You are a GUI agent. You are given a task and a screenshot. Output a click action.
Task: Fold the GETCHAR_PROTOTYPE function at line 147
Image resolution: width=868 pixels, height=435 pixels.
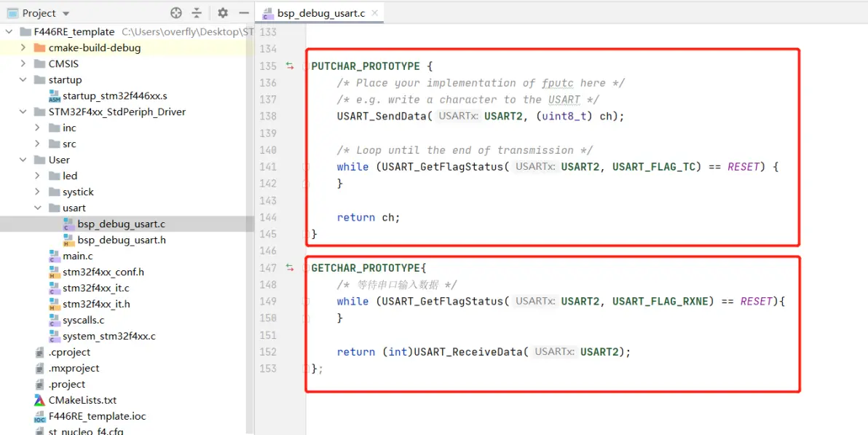click(306, 268)
